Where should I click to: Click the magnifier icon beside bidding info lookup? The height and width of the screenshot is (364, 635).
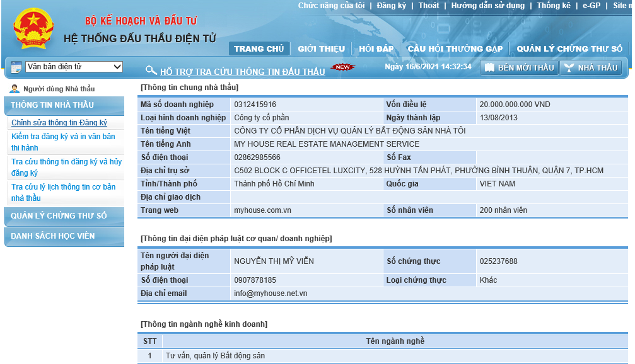click(151, 71)
